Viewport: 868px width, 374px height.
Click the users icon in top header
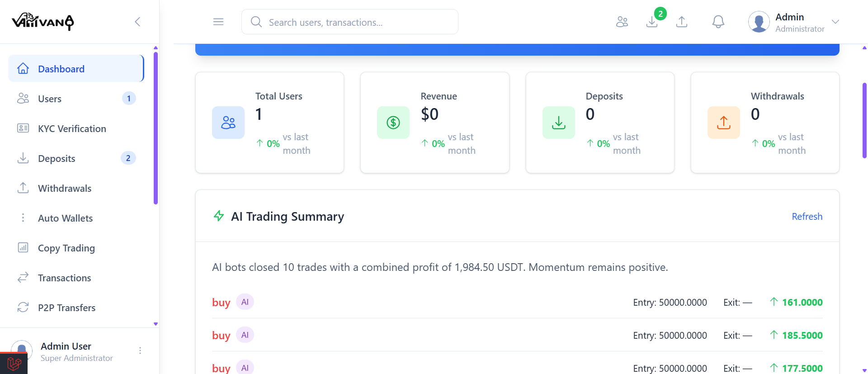coord(622,22)
